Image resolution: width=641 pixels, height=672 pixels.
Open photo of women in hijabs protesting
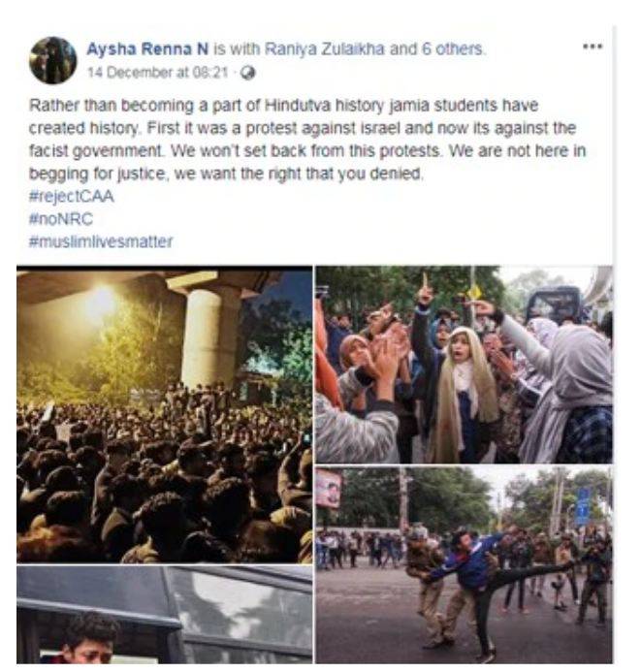464,364
